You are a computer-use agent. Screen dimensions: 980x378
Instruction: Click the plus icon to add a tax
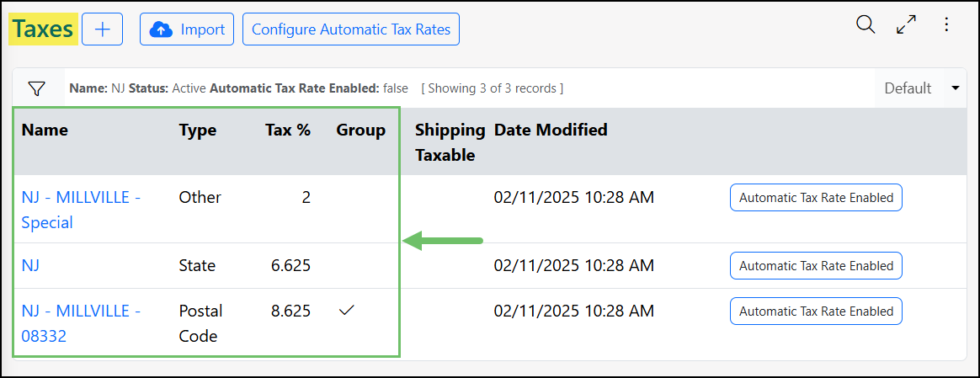coord(102,29)
